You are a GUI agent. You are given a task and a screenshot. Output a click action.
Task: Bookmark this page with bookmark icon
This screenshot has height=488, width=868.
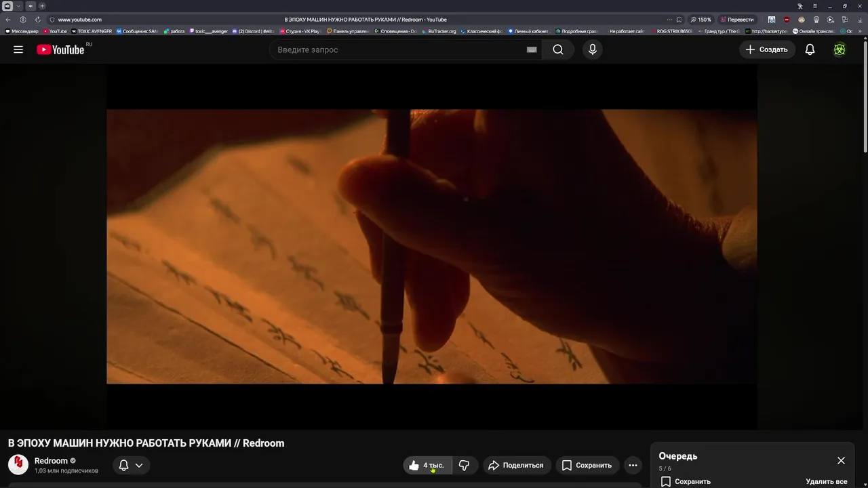pos(679,20)
